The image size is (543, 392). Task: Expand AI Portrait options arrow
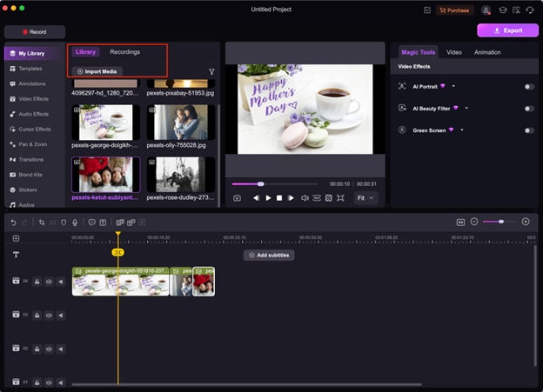pyautogui.click(x=453, y=86)
